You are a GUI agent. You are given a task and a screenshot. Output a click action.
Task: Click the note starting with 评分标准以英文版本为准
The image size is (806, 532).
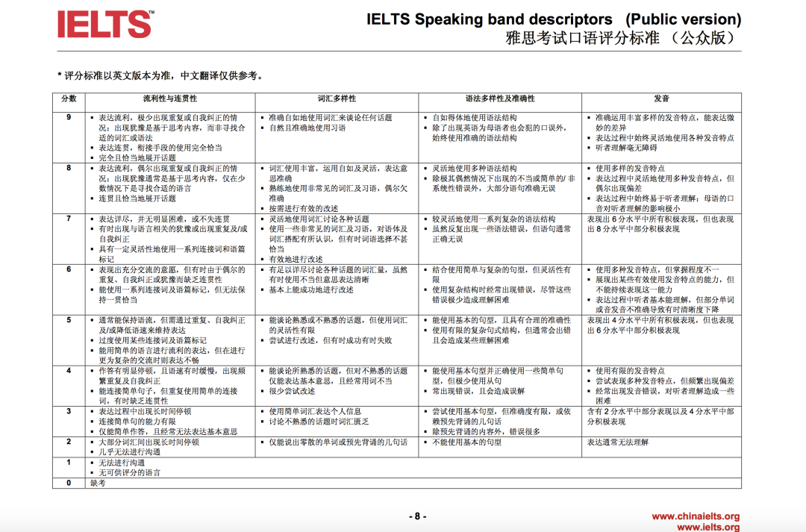163,75
